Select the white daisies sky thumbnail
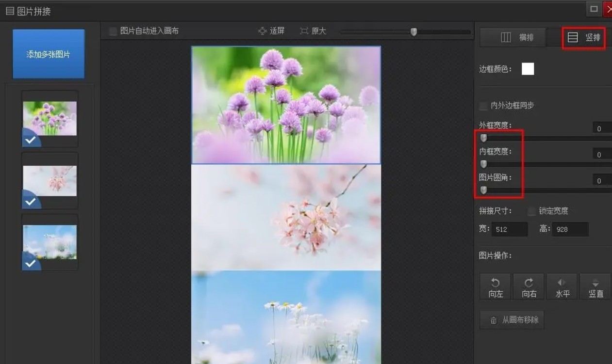 click(50, 242)
